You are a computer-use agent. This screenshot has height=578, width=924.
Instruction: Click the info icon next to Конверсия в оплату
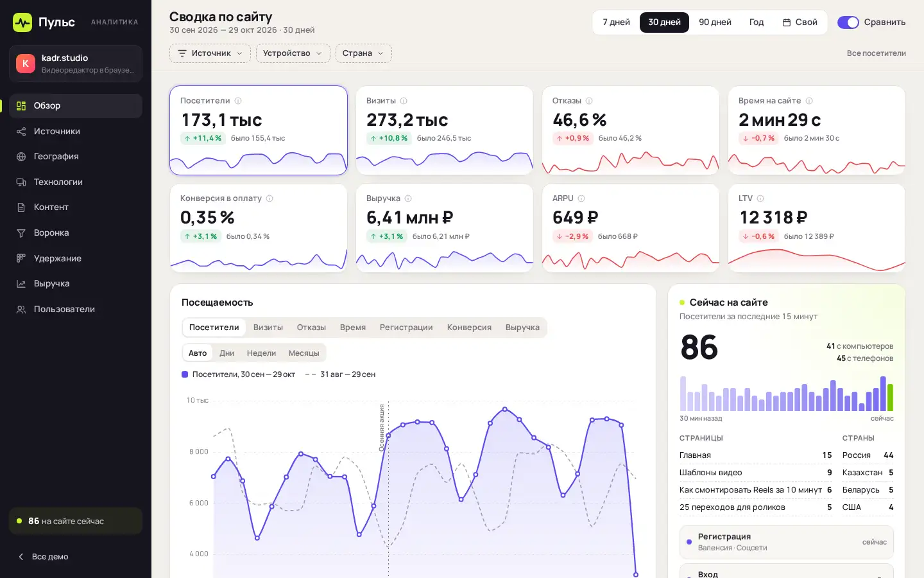(x=269, y=198)
